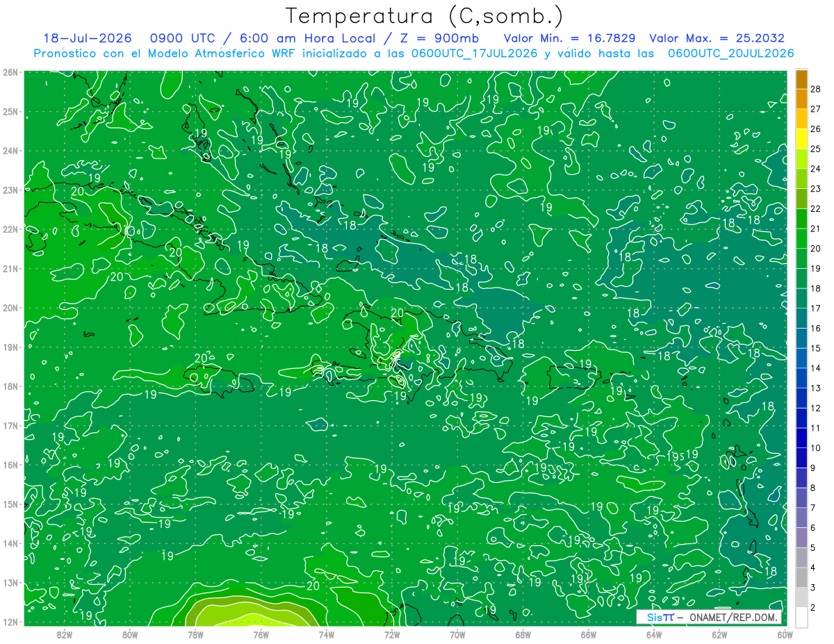Click the '12N' latitude label
The height and width of the screenshot is (644, 834).
10,622
